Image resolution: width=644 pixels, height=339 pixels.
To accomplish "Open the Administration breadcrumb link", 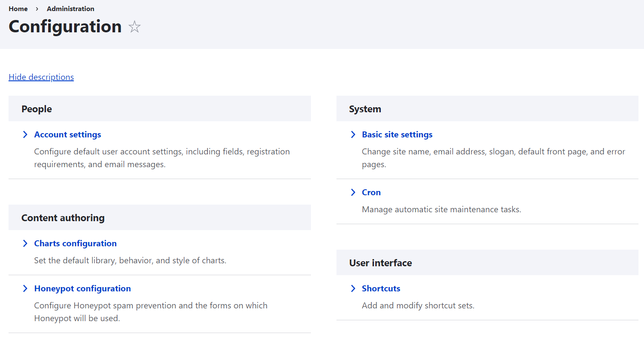I will [x=70, y=9].
